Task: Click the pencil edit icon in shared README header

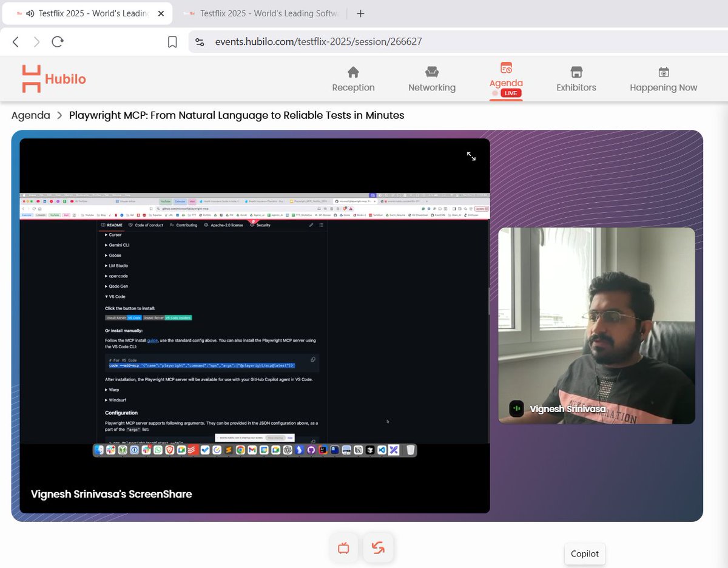Action: click(x=311, y=225)
